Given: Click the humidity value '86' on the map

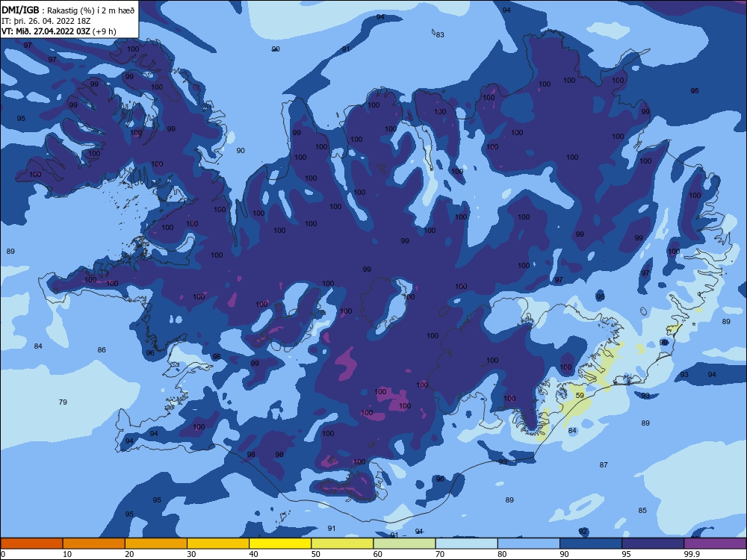Looking at the screenshot, I should 102,349.
